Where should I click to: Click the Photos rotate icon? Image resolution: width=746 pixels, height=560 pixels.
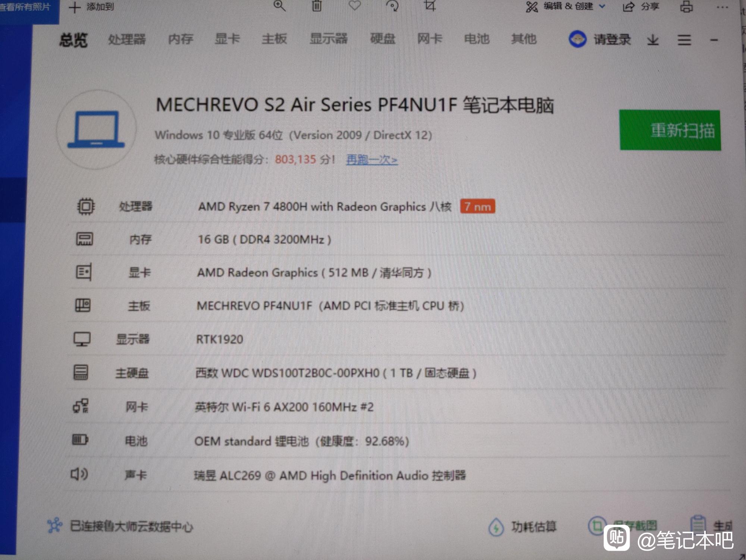pyautogui.click(x=392, y=5)
